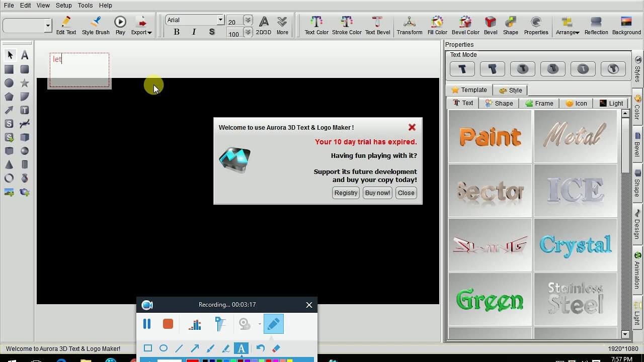Open the empty combo box at toolbar start
This screenshot has height=362, width=644.
(x=48, y=25)
